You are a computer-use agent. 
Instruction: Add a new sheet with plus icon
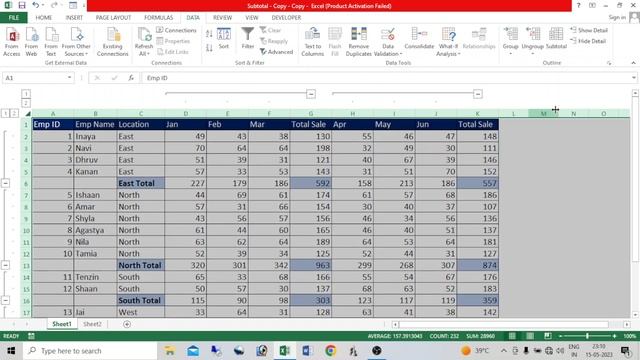click(127, 324)
